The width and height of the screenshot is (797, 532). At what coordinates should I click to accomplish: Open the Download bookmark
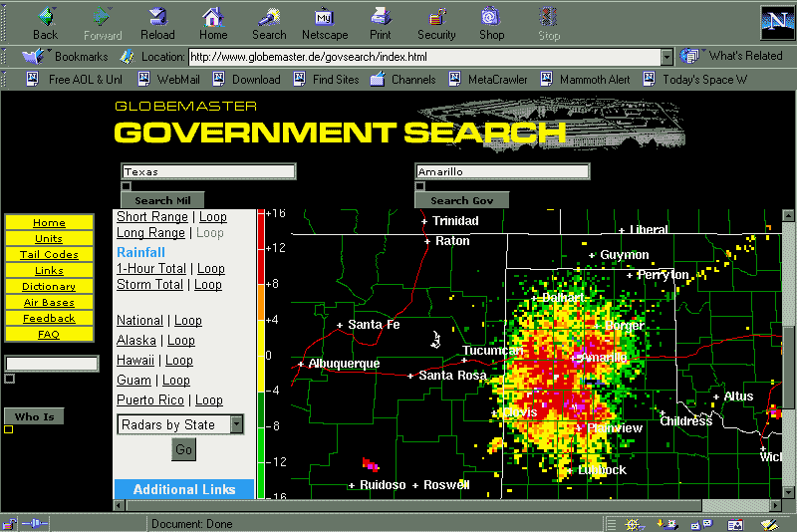246,80
